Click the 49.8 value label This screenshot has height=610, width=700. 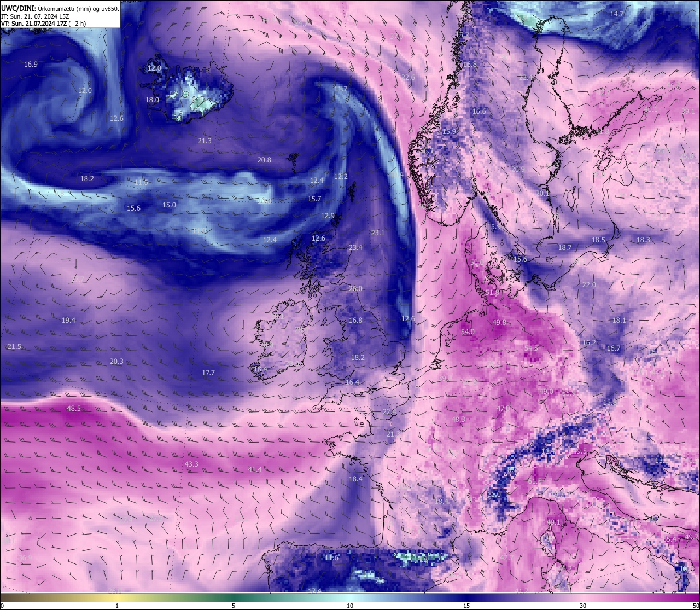499,323
